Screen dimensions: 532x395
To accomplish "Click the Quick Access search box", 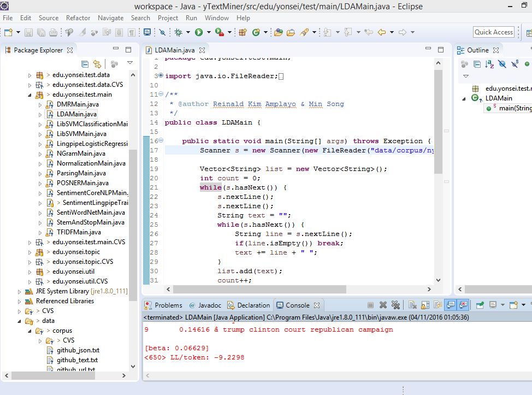I will 493,32.
